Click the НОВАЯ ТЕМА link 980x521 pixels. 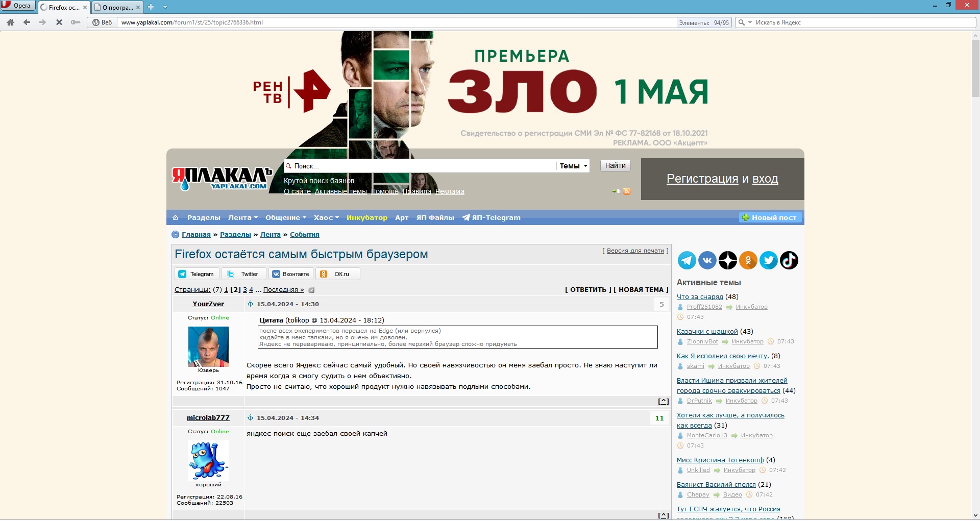(641, 290)
